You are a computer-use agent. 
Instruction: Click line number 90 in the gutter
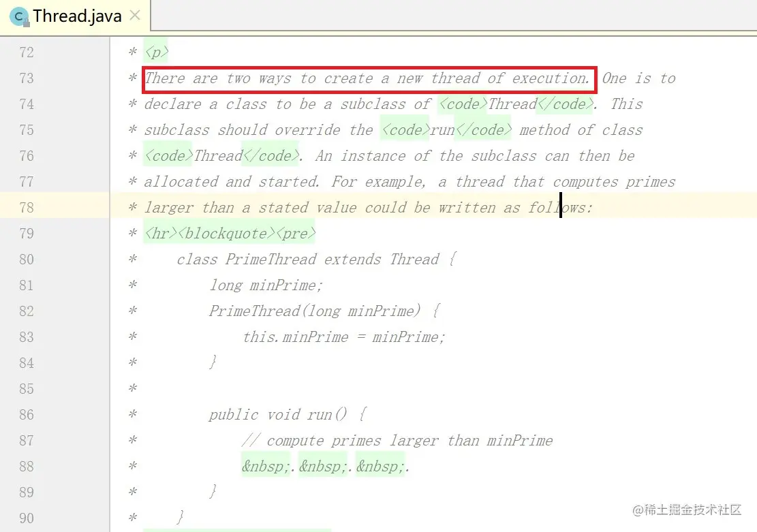(27, 518)
